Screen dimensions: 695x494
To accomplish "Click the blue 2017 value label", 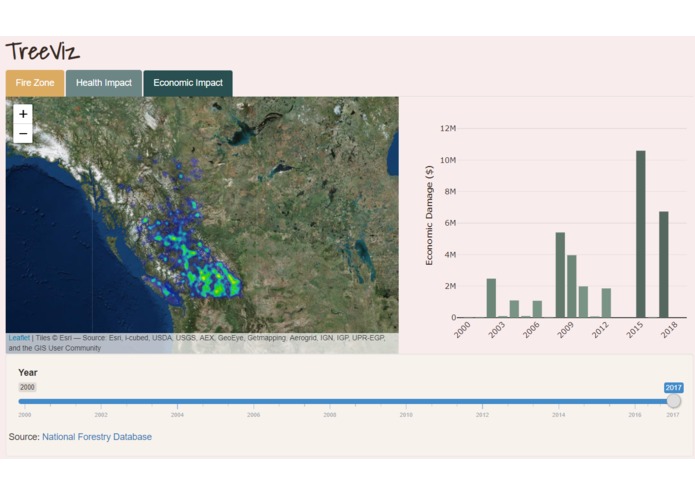I will [673, 388].
